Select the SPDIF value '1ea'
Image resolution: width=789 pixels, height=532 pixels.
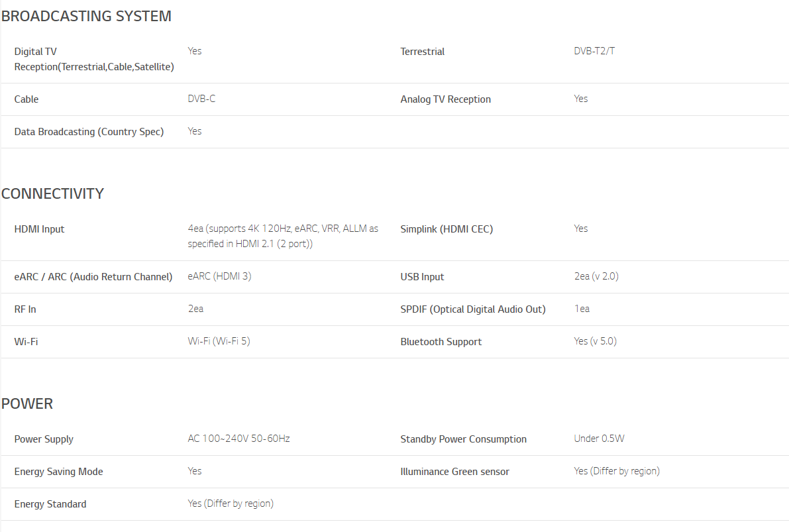pyautogui.click(x=582, y=309)
